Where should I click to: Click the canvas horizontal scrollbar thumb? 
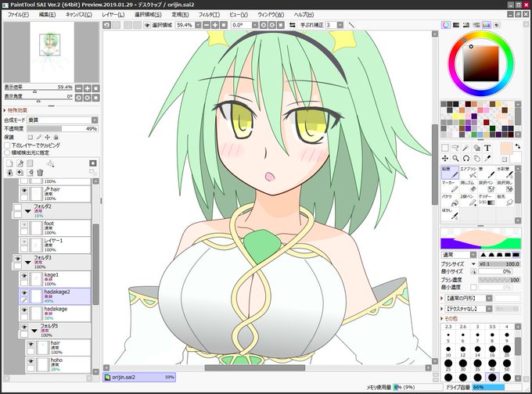point(255,367)
